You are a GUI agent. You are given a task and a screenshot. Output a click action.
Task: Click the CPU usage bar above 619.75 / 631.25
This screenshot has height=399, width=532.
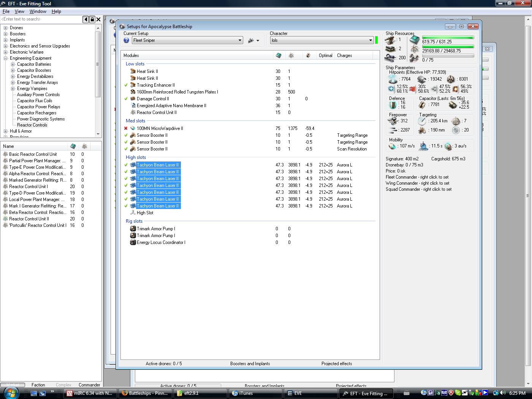(x=448, y=38)
